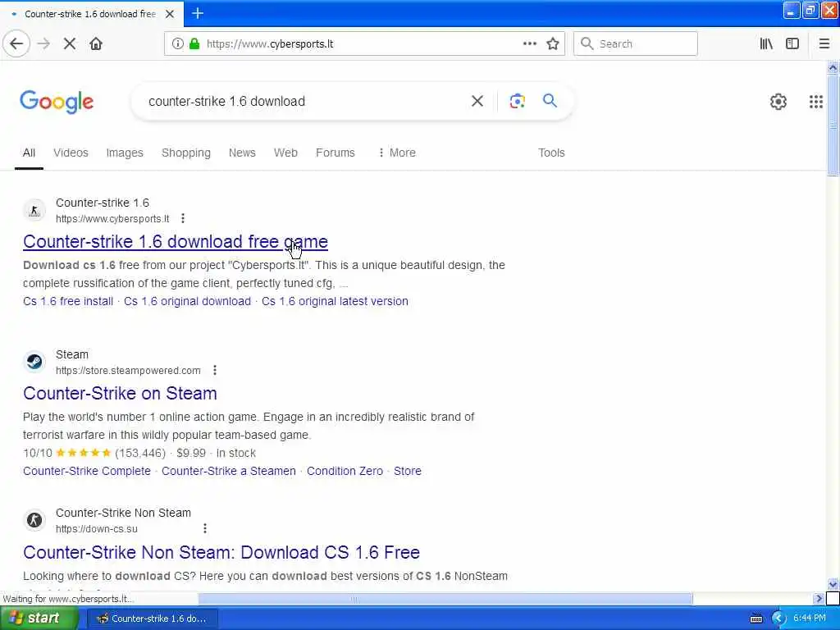Click Counter-strike 1.6 taskbar window button
Screen dimensions: 840x630
pos(152,619)
